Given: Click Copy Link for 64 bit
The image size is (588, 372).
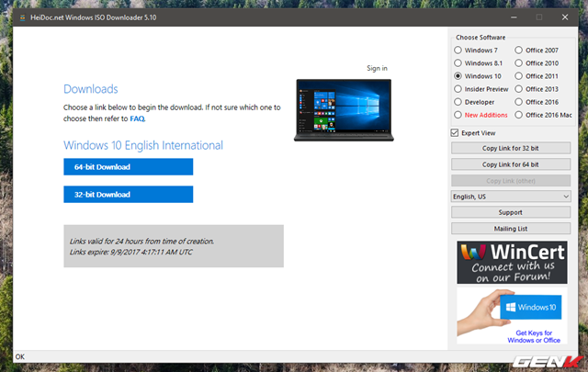Looking at the screenshot, I should [511, 164].
